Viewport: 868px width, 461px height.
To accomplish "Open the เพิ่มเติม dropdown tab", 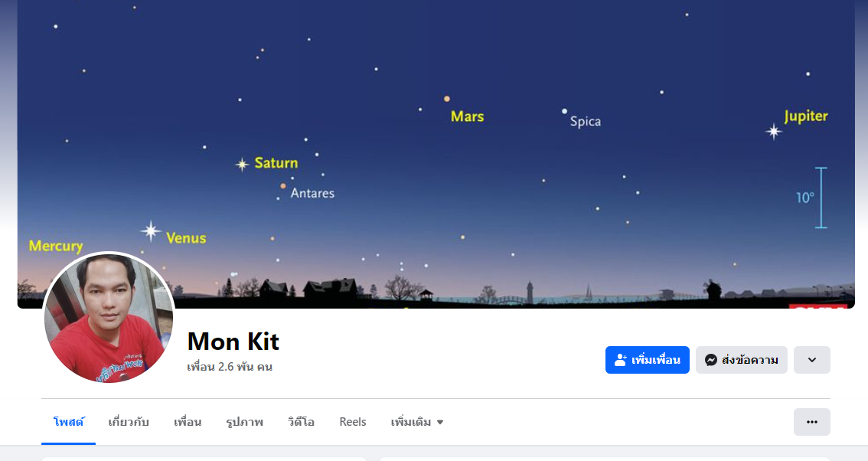I will [x=417, y=422].
